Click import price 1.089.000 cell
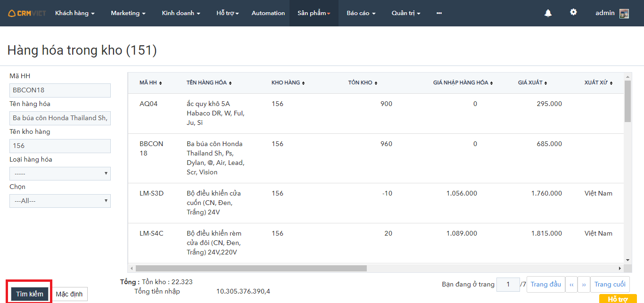644x303 pixels. click(x=462, y=233)
